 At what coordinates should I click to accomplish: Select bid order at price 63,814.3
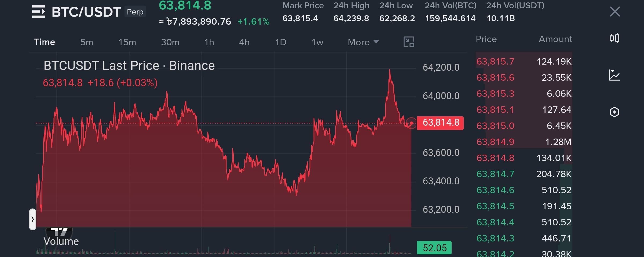coord(524,238)
